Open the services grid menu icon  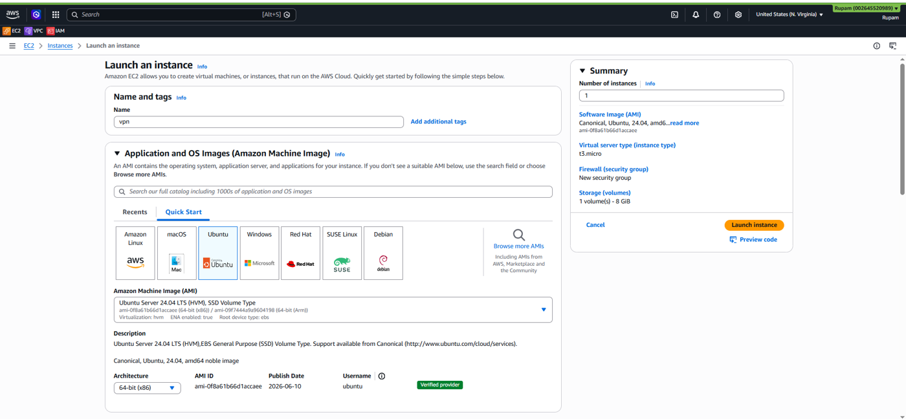click(x=55, y=14)
